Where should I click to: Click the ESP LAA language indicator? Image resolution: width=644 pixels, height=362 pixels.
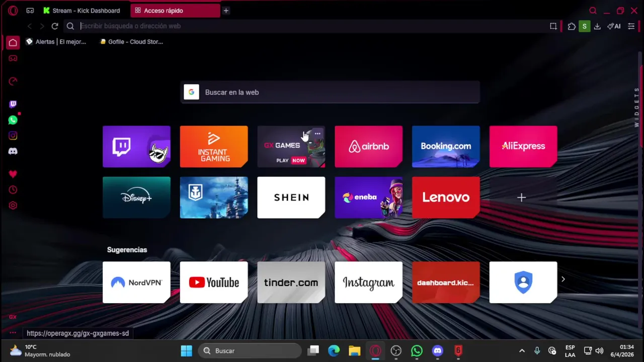point(570,351)
